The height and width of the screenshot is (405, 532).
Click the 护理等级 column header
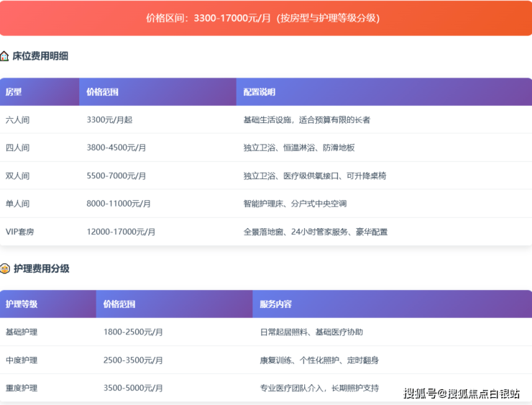click(x=22, y=304)
